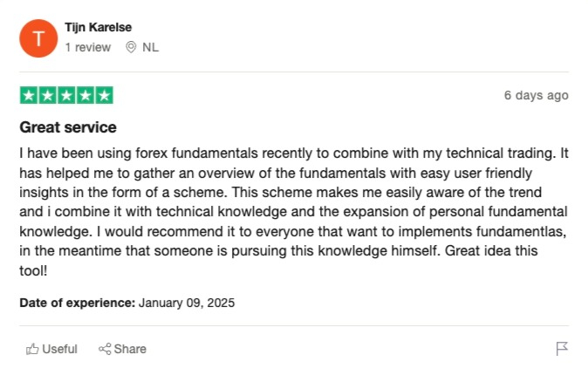Click the review body paragraph text

[x=294, y=212]
